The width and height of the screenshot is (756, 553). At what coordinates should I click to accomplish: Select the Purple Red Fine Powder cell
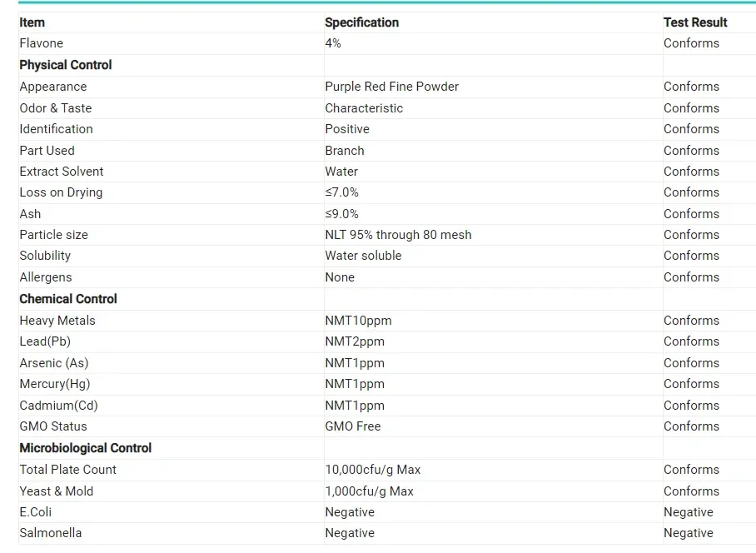[x=391, y=87]
